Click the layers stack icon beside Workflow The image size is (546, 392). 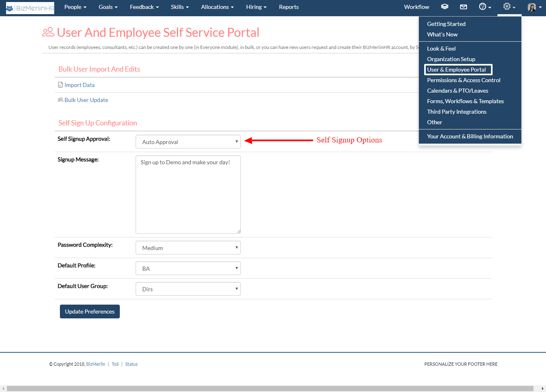click(444, 6)
